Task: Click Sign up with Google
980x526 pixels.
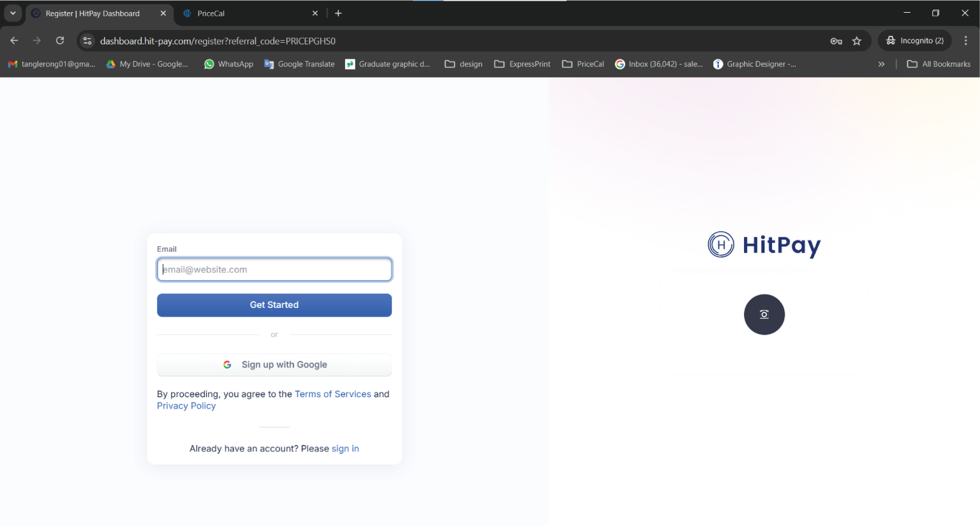Action: (x=274, y=364)
